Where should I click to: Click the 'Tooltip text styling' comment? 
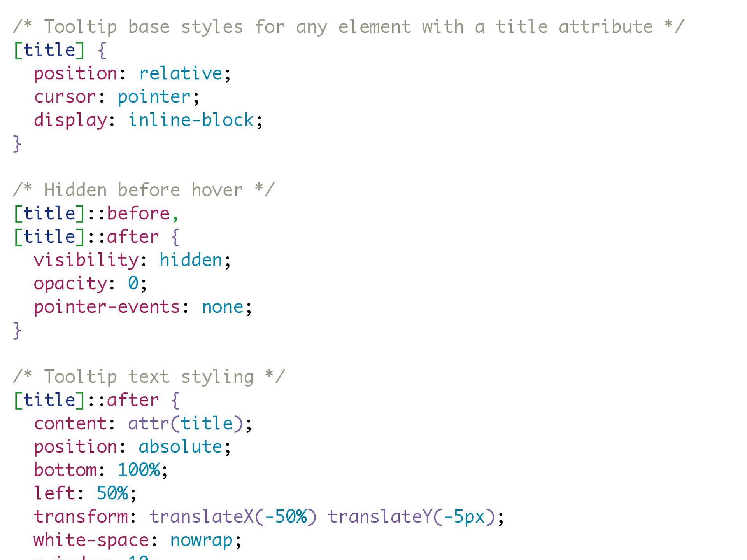pos(149,377)
